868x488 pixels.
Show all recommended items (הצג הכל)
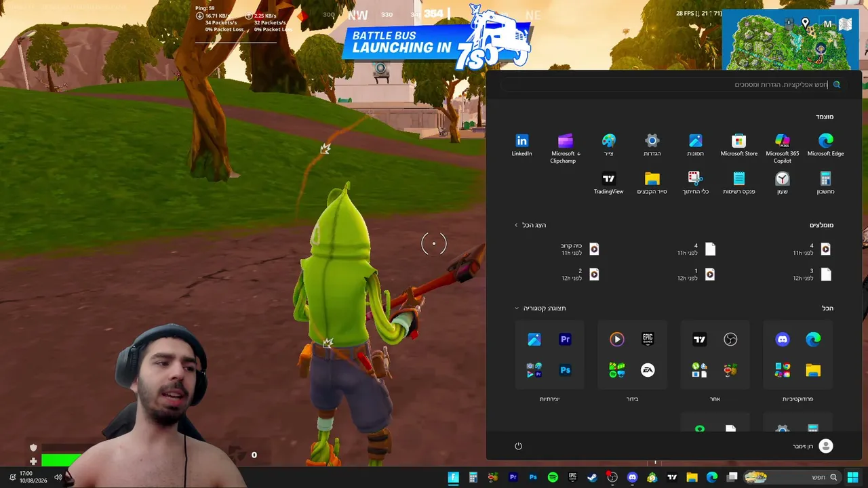(x=530, y=225)
